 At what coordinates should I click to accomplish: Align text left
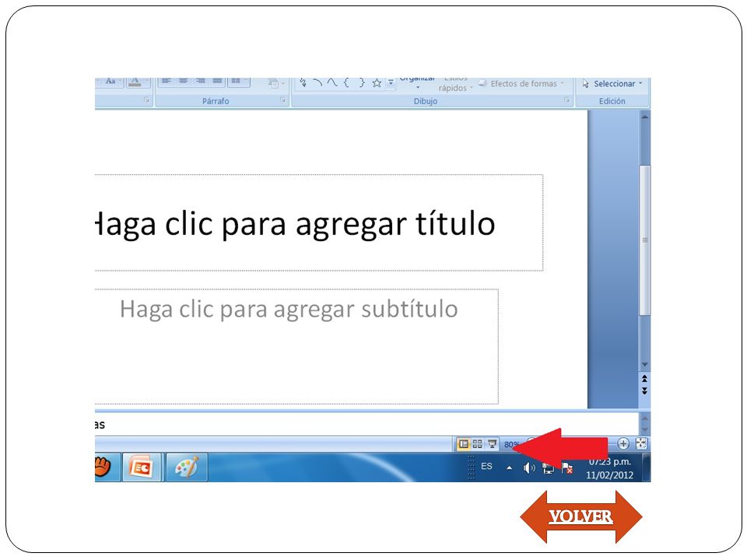click(x=167, y=81)
